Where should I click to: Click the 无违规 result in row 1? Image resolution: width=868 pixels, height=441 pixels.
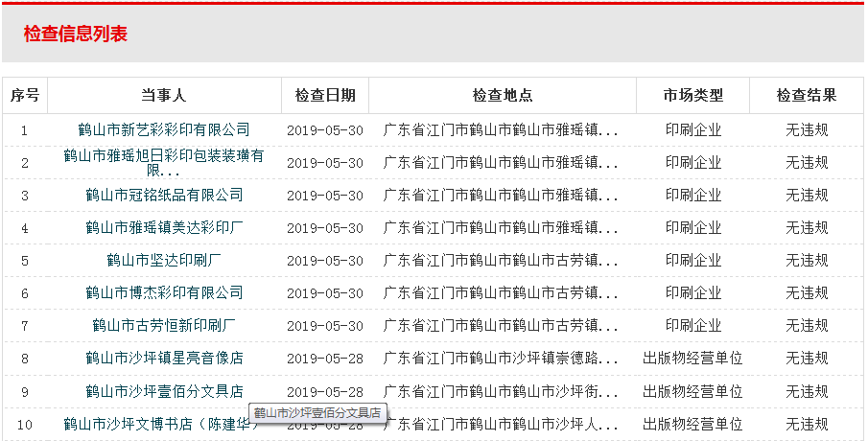click(x=807, y=129)
